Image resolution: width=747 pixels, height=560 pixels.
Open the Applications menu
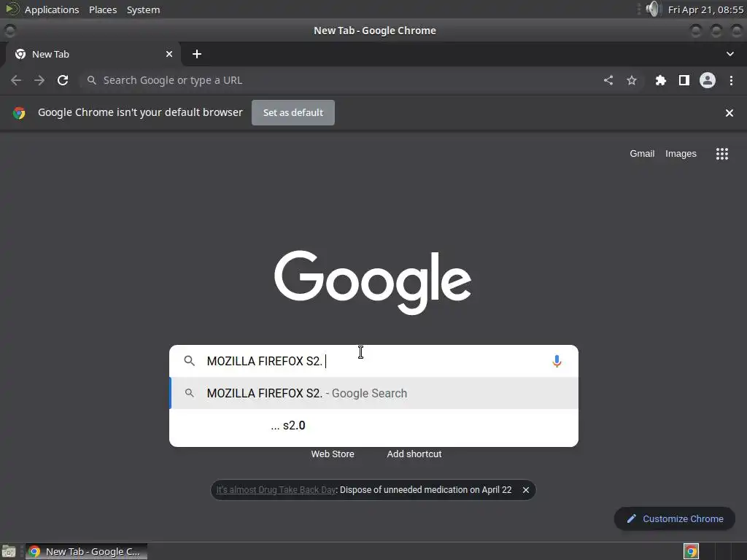[52, 9]
